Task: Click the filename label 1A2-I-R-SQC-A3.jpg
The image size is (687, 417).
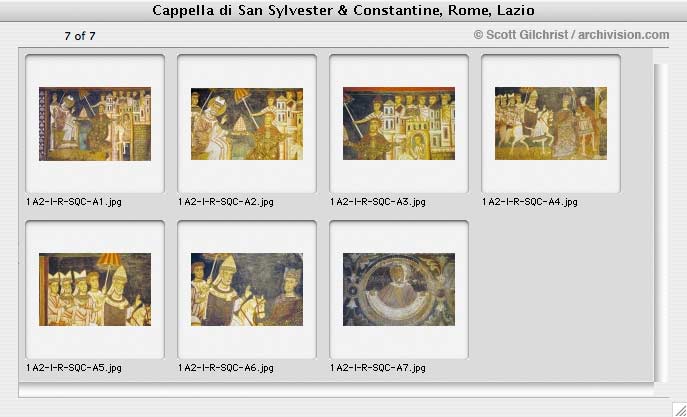Action: click(378, 202)
